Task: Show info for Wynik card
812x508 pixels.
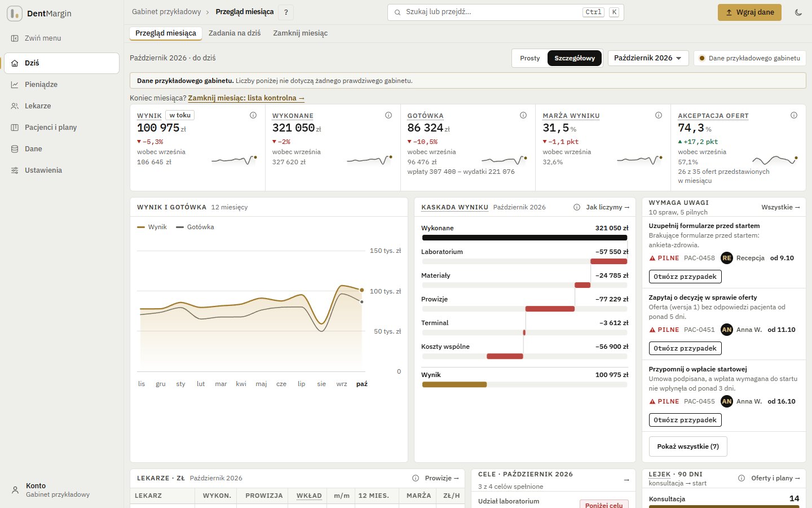Action: [x=253, y=115]
